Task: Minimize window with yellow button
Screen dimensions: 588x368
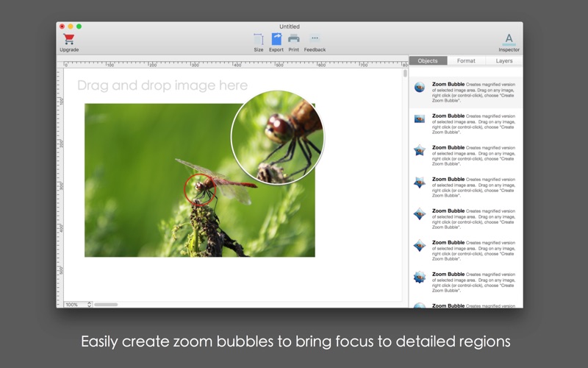Action: click(71, 26)
